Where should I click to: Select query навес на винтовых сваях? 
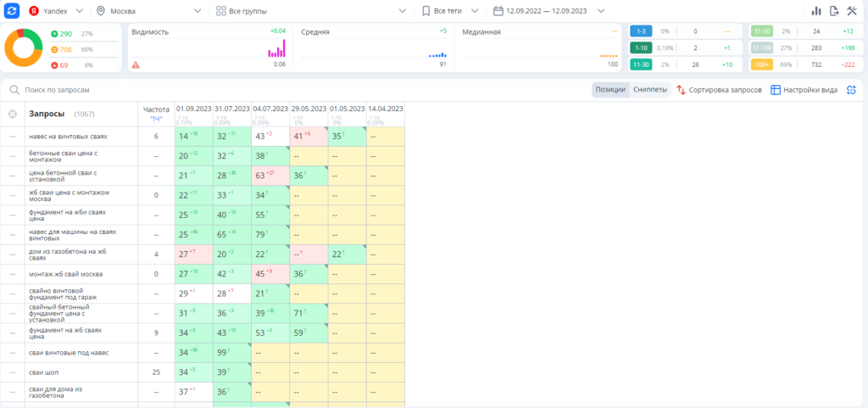click(x=68, y=137)
